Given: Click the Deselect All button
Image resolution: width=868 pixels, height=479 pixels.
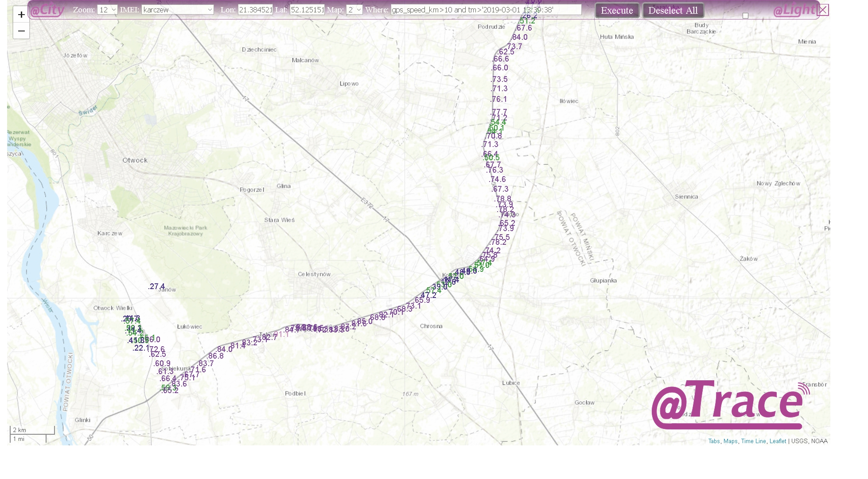Looking at the screenshot, I should coord(673,11).
